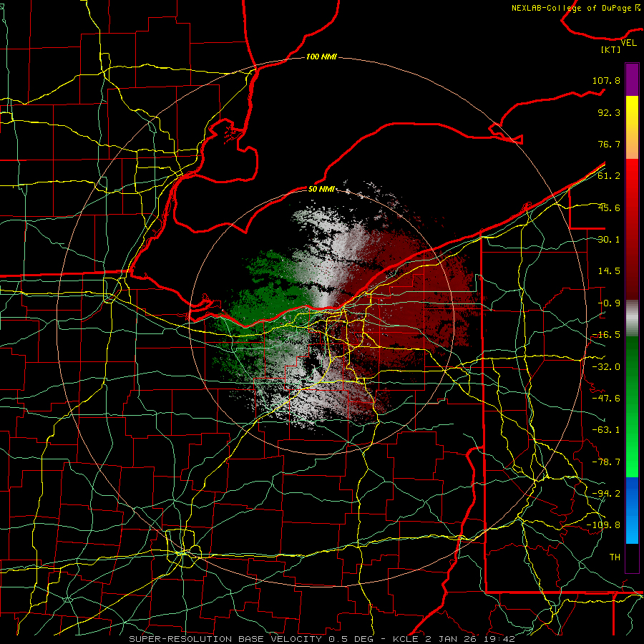Click the blue segment of velocity color bar
Image resolution: width=644 pixels, height=644 pixels.
632,510
